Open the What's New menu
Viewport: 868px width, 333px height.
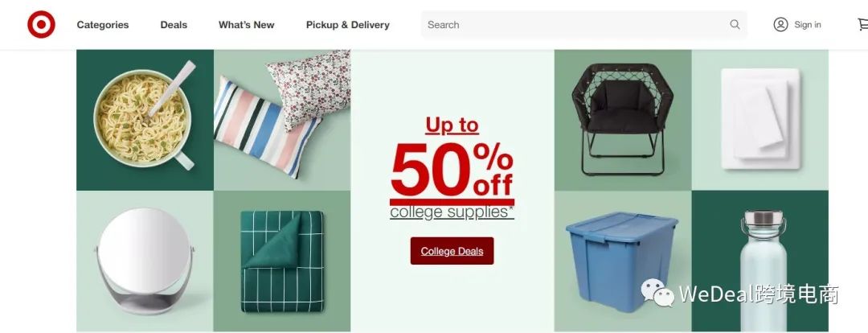tap(247, 25)
